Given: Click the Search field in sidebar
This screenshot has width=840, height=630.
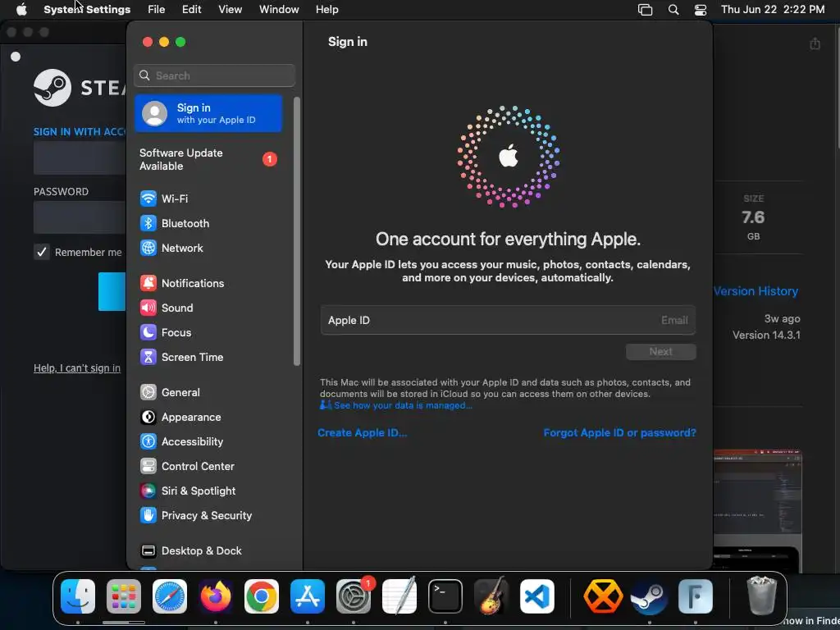Looking at the screenshot, I should tap(214, 75).
